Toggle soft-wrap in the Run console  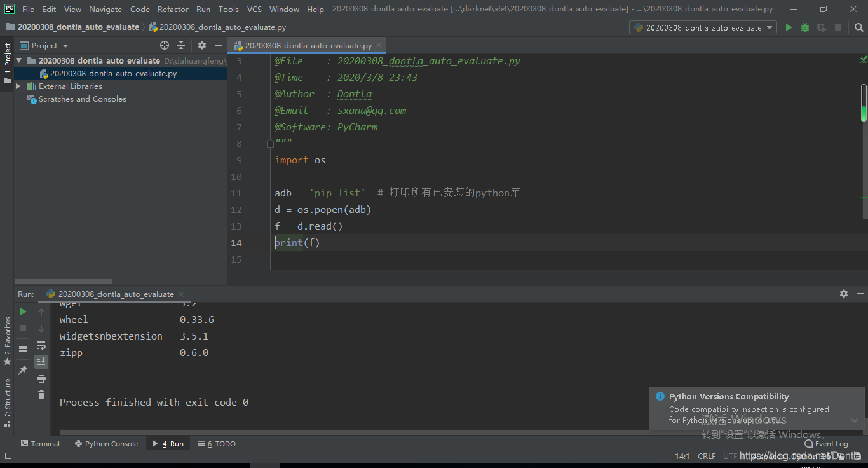pos(43,347)
